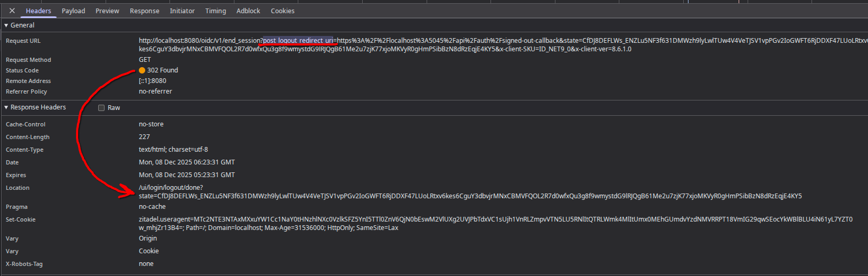Screen dimensions: 868x276
Task: Select the 227 content-length value
Action: click(x=144, y=137)
